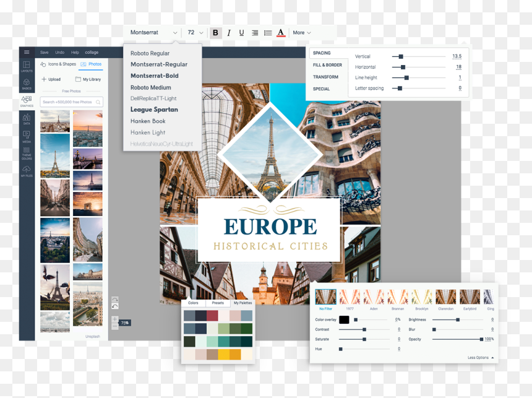
Task: Click Help in the top bar
Action: click(x=75, y=52)
